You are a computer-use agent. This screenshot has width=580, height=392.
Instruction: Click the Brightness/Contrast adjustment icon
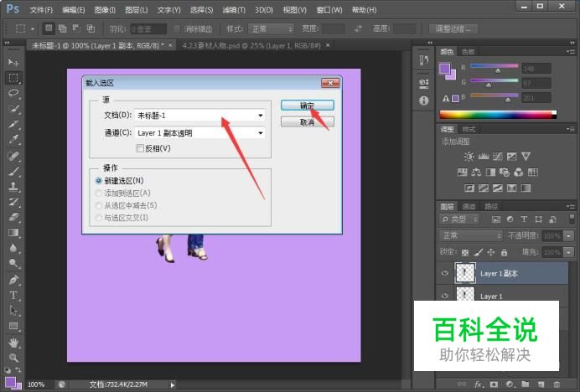(x=469, y=157)
